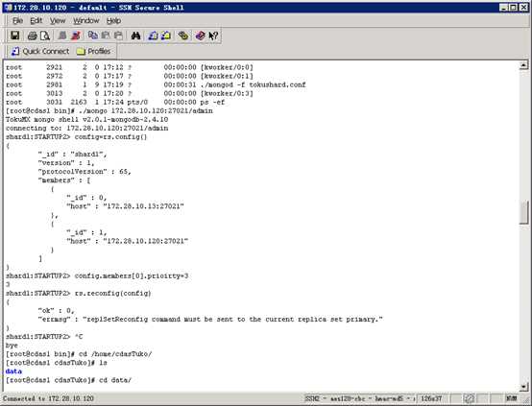Open the Help menu

(113, 21)
